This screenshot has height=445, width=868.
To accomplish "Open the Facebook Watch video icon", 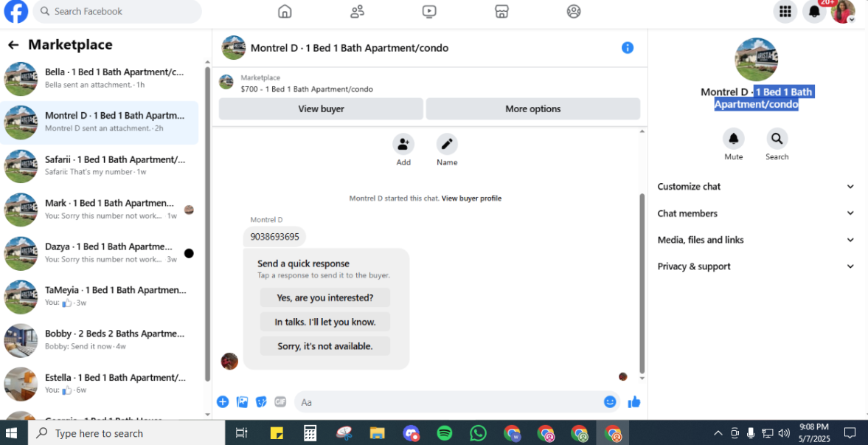I will (429, 11).
